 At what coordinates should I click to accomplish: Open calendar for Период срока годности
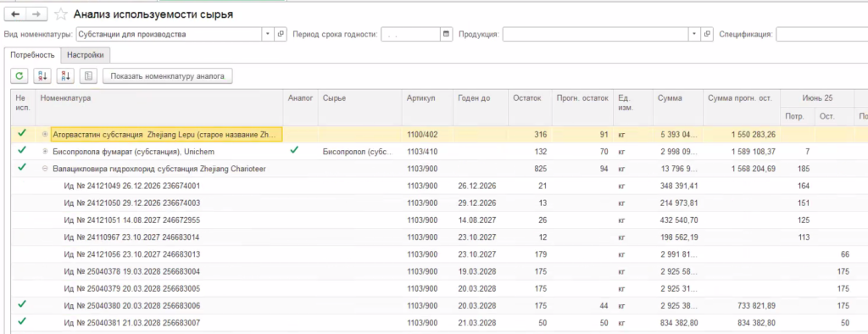447,35
